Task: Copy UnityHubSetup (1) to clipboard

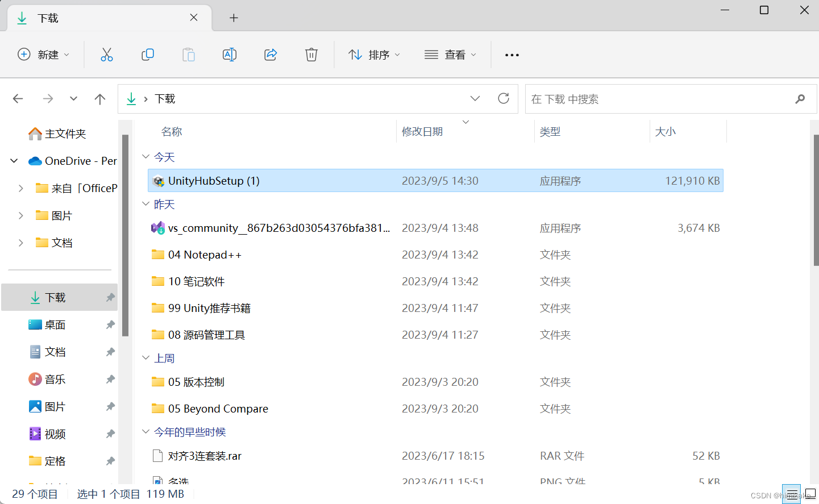Action: (x=147, y=54)
